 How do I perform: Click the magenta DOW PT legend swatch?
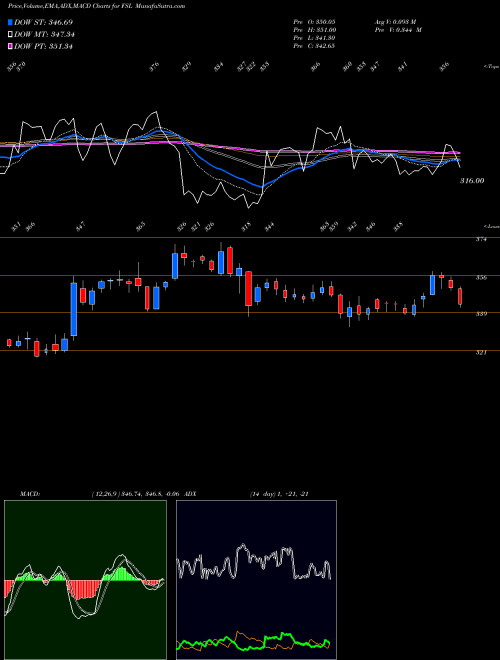(10, 46)
